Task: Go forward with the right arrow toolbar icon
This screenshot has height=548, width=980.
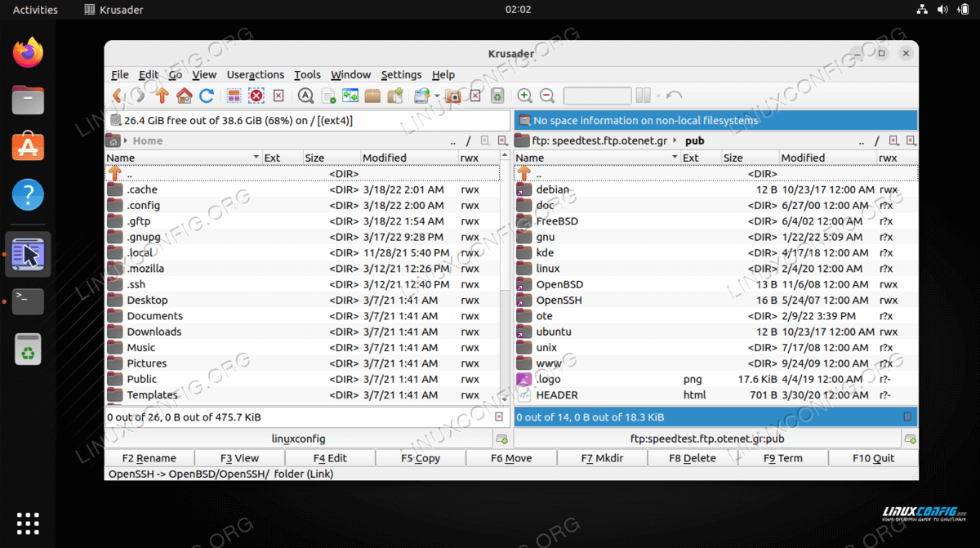Action: point(139,96)
